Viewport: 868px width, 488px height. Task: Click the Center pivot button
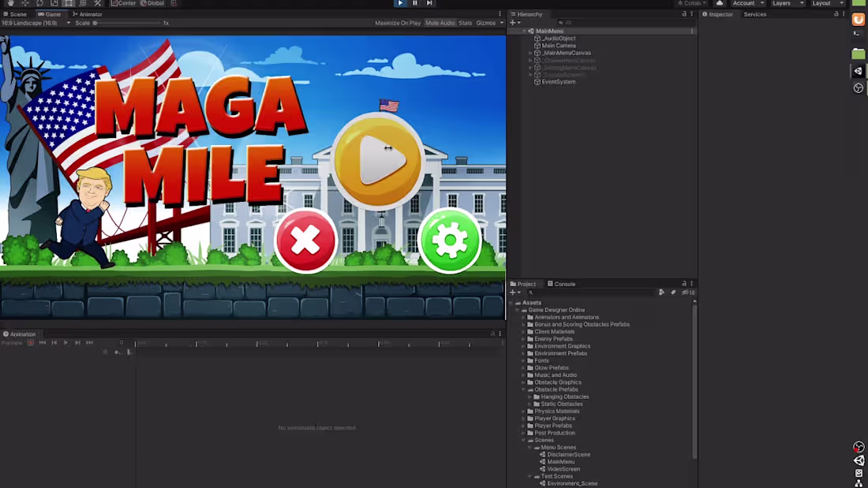(125, 3)
